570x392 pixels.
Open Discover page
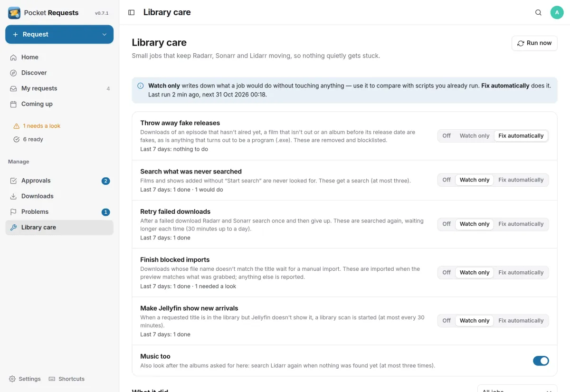[x=59, y=73]
